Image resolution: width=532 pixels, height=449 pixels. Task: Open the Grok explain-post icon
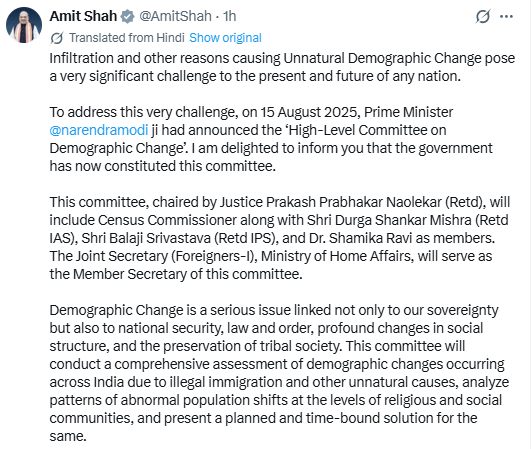(x=482, y=16)
